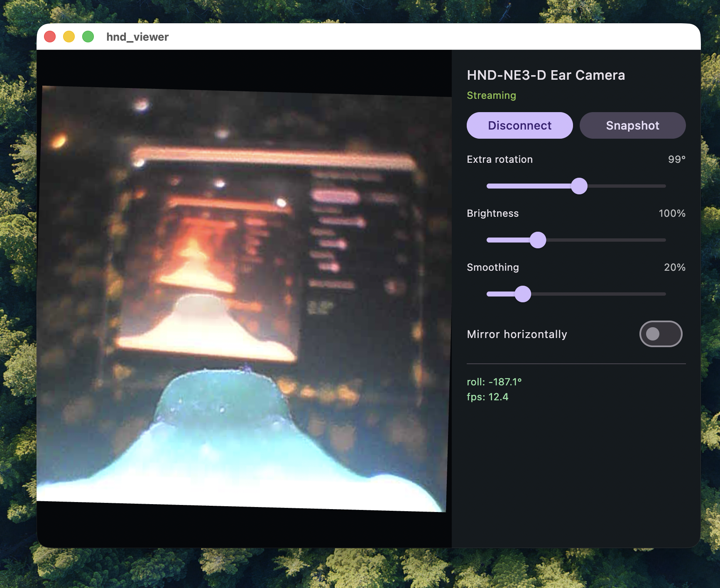The image size is (720, 588).
Task: Click the Smoothing label
Action: 492,267
